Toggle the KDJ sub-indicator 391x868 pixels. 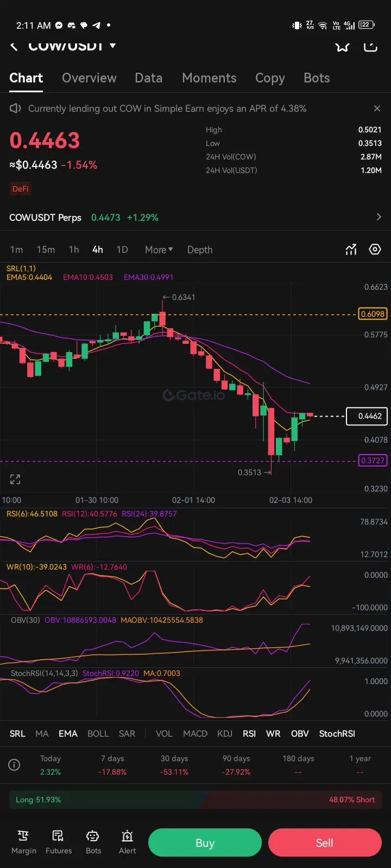(x=225, y=733)
